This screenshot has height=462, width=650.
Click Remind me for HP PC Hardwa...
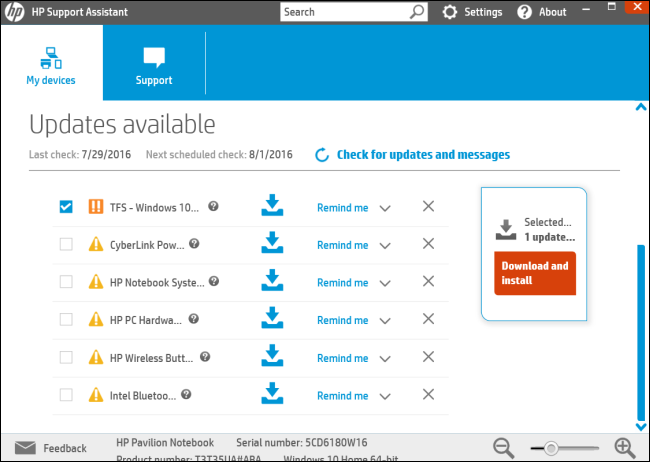(342, 320)
